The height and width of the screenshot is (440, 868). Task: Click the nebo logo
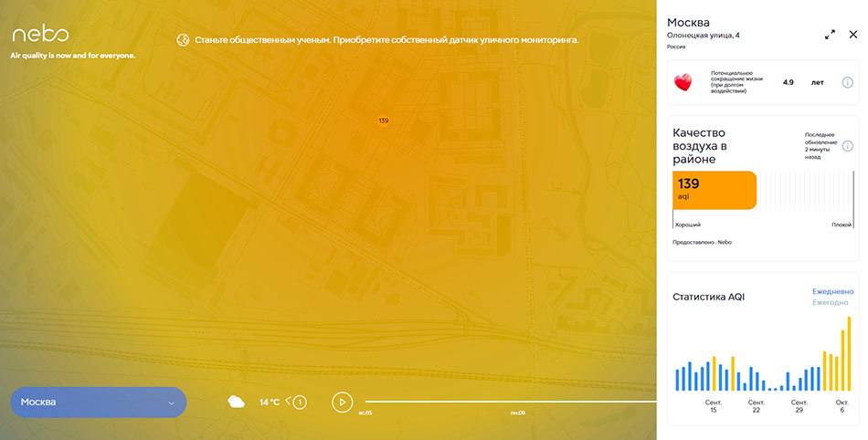point(40,35)
